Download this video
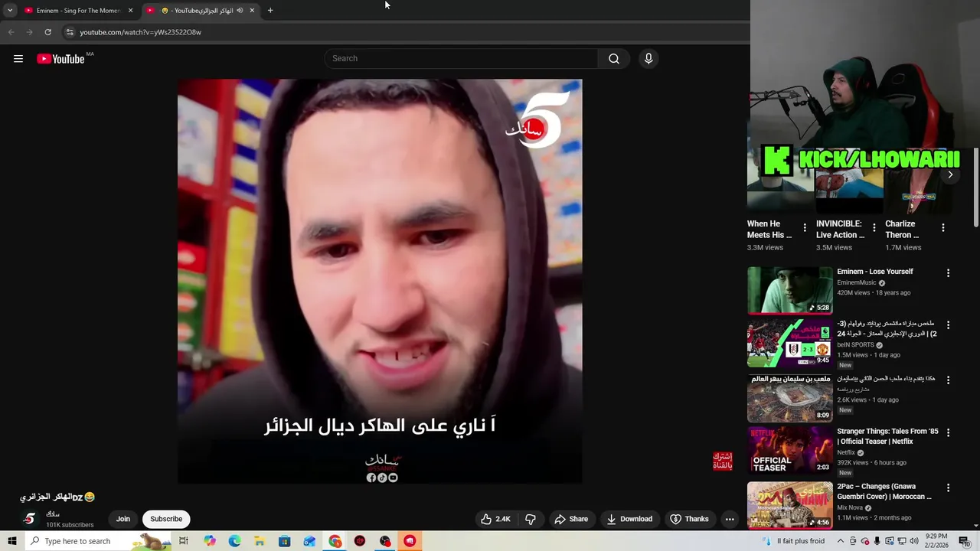Viewport: 980px width, 551px height. click(629, 519)
